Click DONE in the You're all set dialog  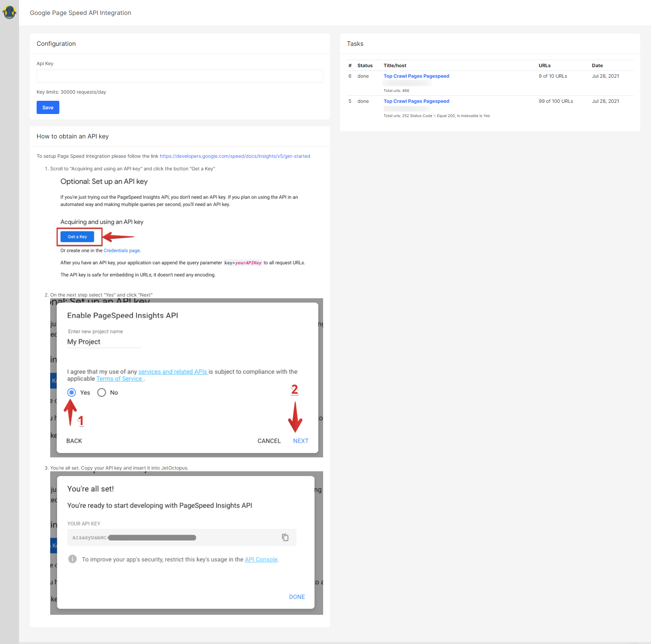(x=297, y=597)
